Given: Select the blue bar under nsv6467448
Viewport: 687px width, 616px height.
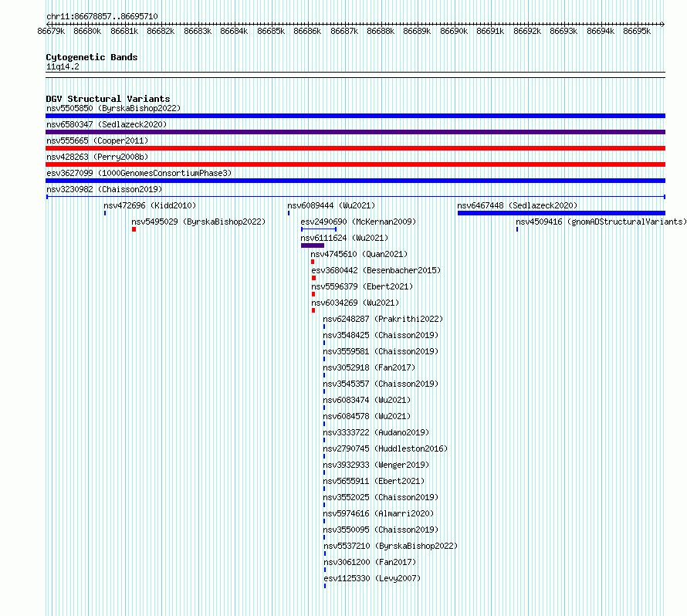Looking at the screenshot, I should (x=561, y=213).
